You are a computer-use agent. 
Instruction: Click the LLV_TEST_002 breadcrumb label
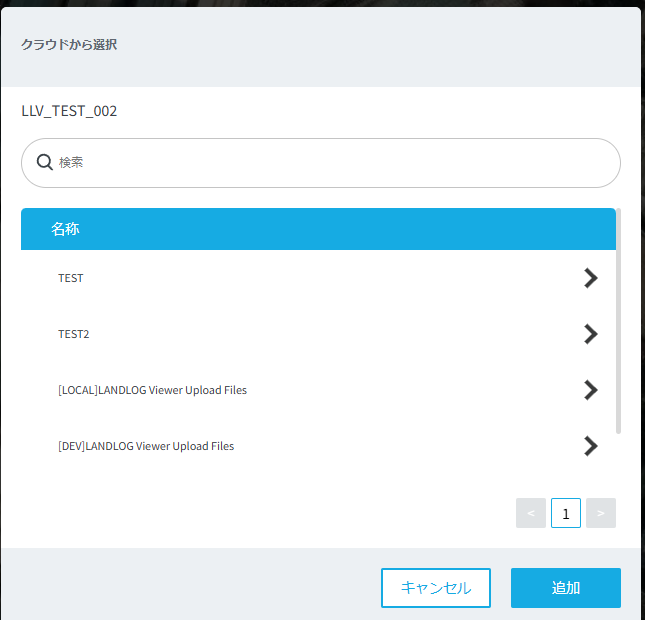tap(69, 111)
